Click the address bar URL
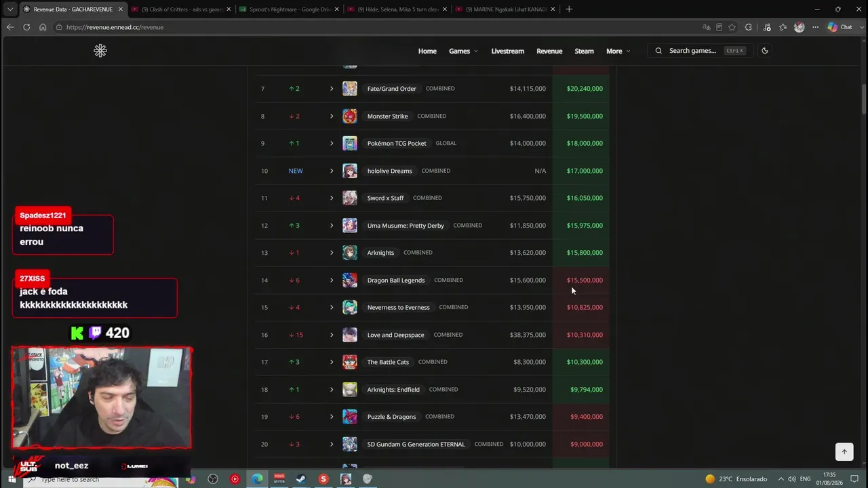Screen dimensions: 868x488 click(115, 27)
